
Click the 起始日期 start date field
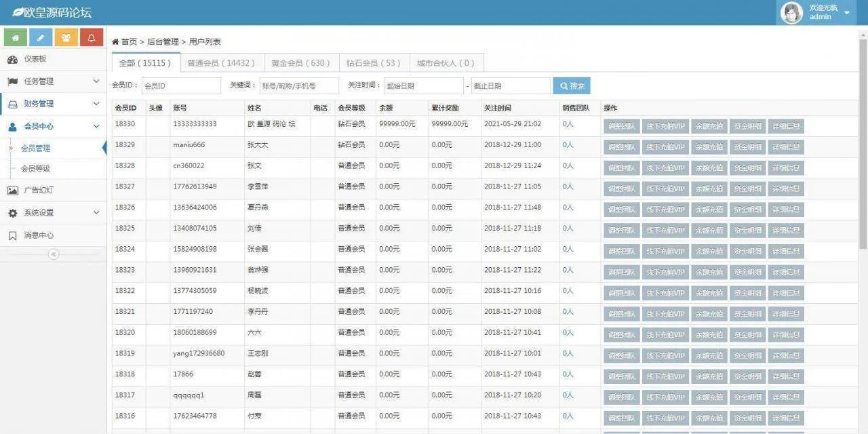(x=423, y=86)
